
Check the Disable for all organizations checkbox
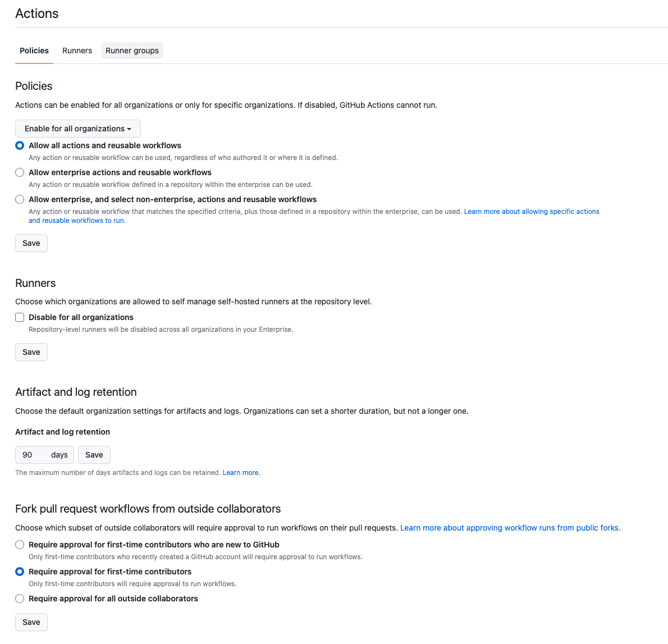(20, 317)
